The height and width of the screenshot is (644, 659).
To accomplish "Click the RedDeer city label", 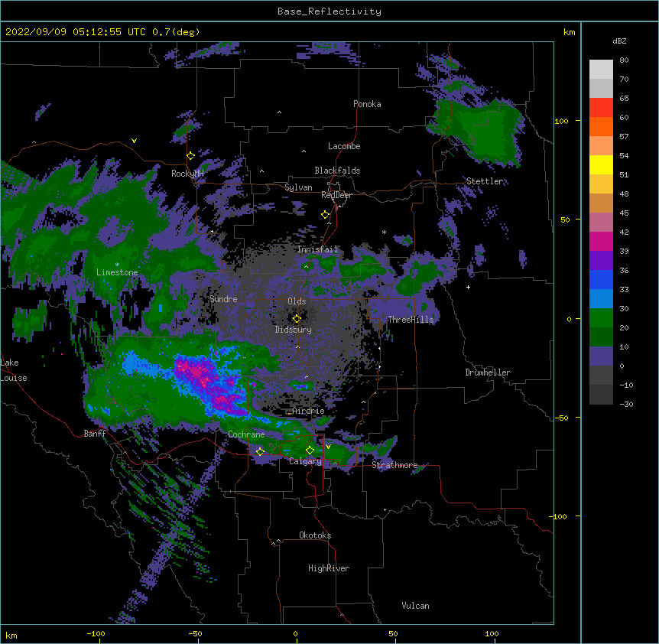I will (x=336, y=195).
